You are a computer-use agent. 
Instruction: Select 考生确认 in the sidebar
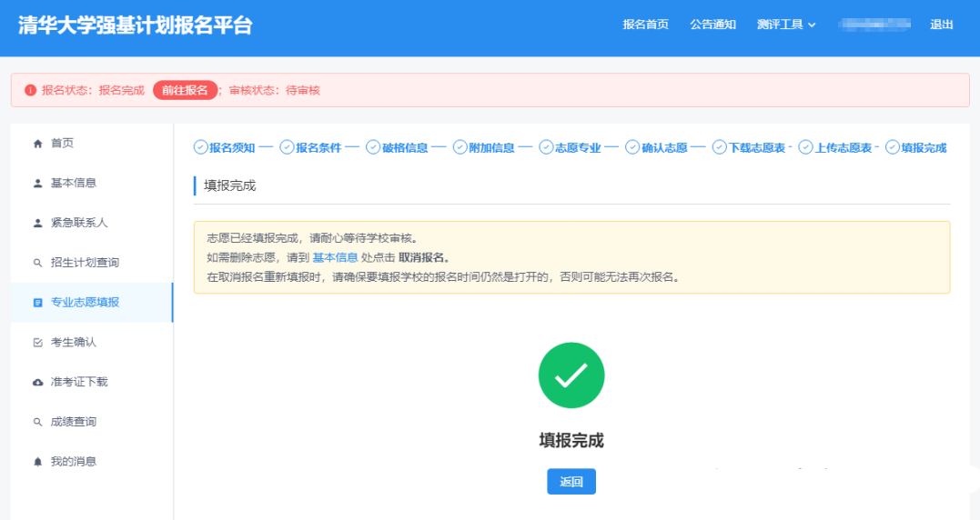pos(92,342)
